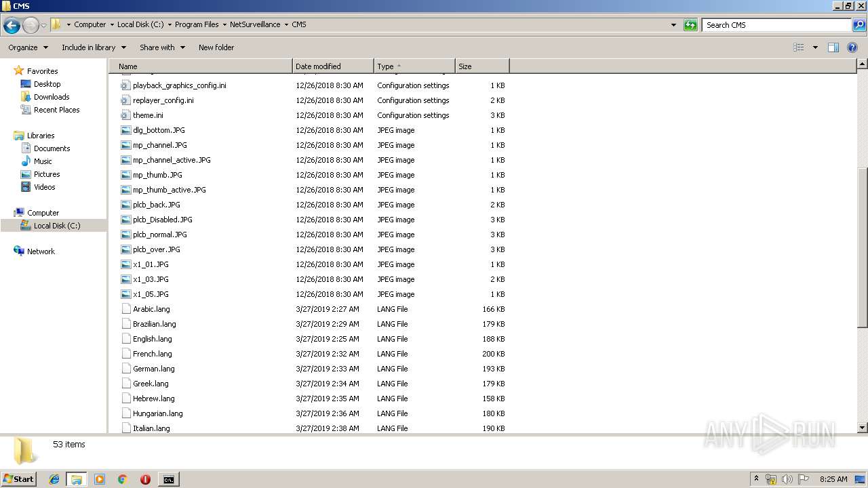Open Windows Media Player from the taskbar
The image size is (868, 488).
pos(100,479)
